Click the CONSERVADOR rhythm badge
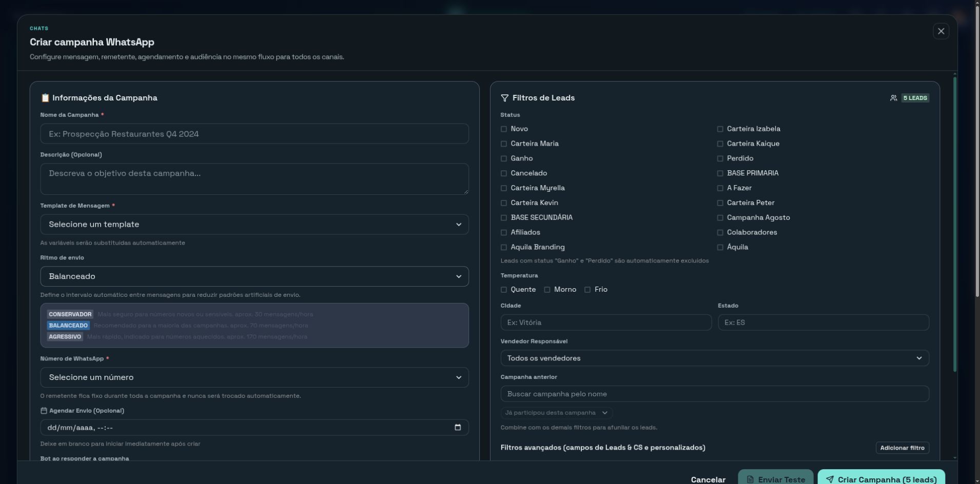 pos(70,314)
